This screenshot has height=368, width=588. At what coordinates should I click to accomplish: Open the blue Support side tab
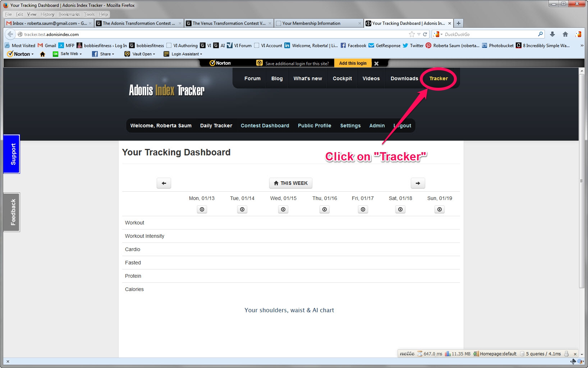click(12, 154)
